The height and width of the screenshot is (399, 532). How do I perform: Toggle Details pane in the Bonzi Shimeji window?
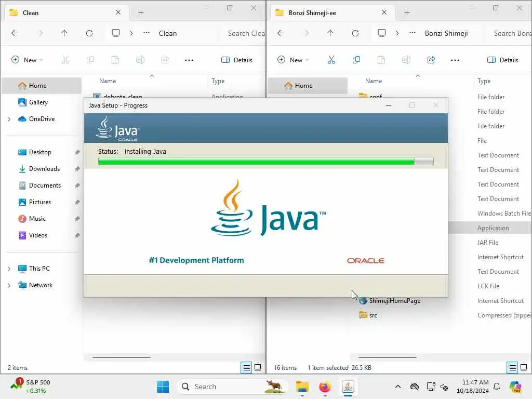(503, 60)
